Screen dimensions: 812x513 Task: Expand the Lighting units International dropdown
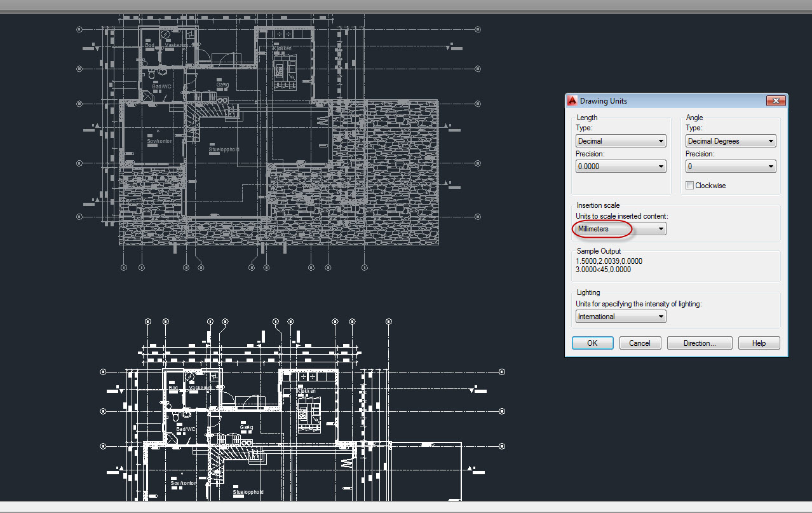coord(621,317)
